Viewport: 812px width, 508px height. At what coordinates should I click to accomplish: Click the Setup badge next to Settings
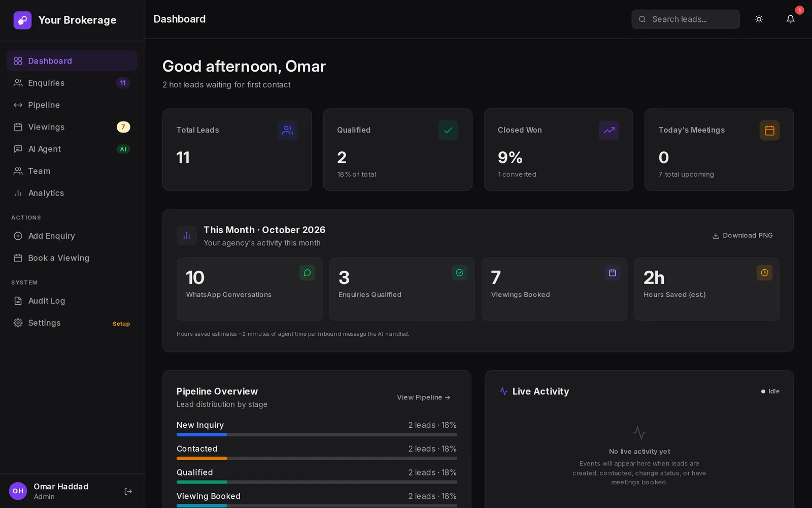[x=121, y=324]
